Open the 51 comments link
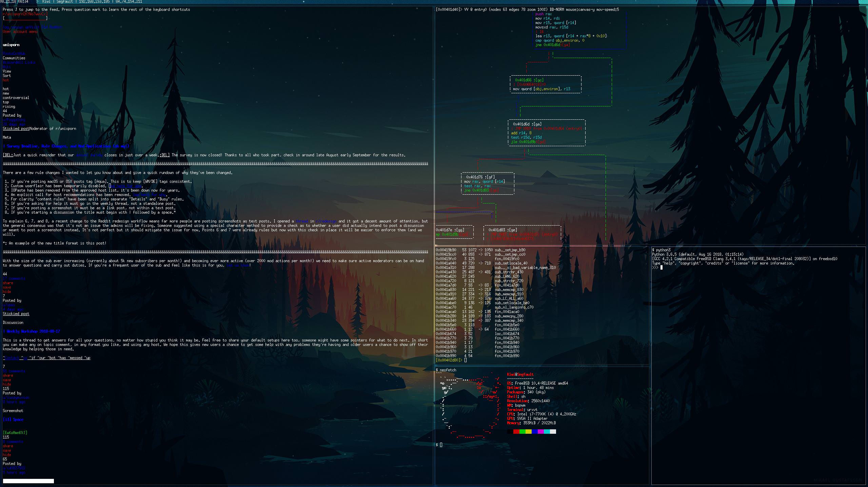The height and width of the screenshot is (487, 868). pos(14,371)
